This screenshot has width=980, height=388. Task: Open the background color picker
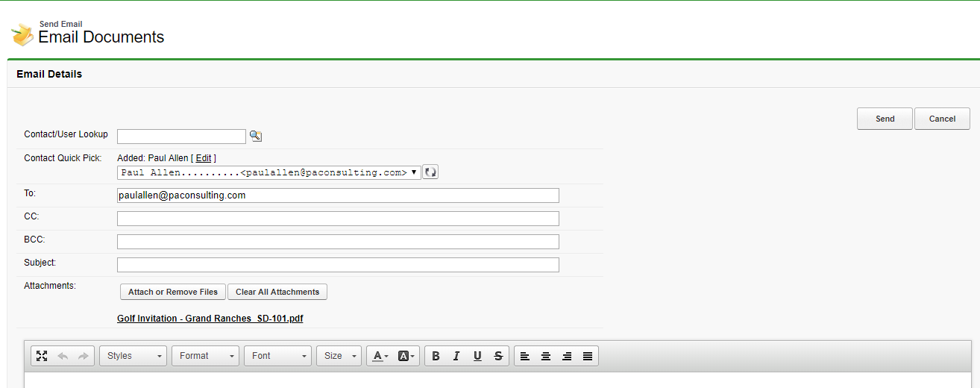click(x=406, y=356)
